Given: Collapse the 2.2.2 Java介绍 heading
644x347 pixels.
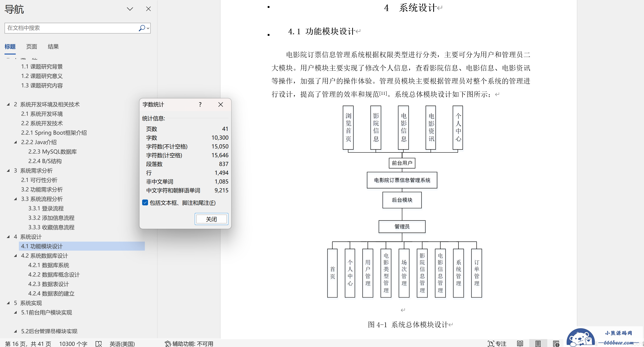Looking at the screenshot, I should click(16, 142).
